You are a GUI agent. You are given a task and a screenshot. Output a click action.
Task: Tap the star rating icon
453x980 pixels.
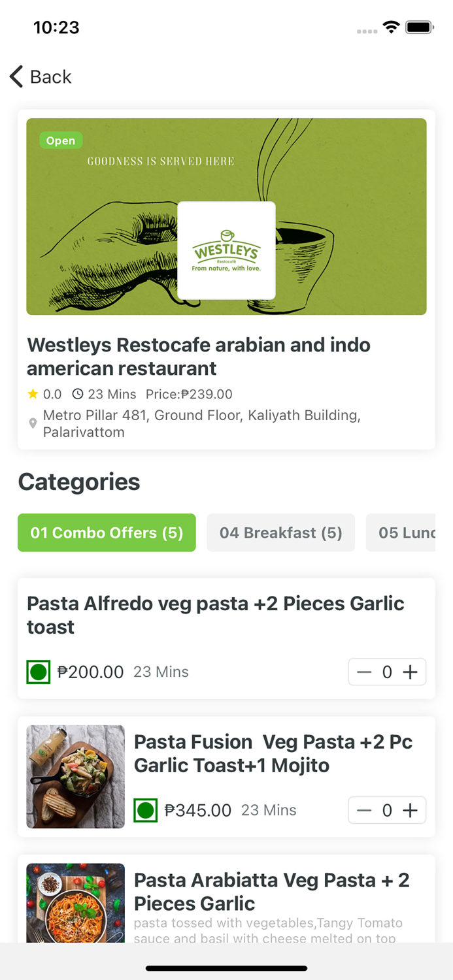coord(31,394)
